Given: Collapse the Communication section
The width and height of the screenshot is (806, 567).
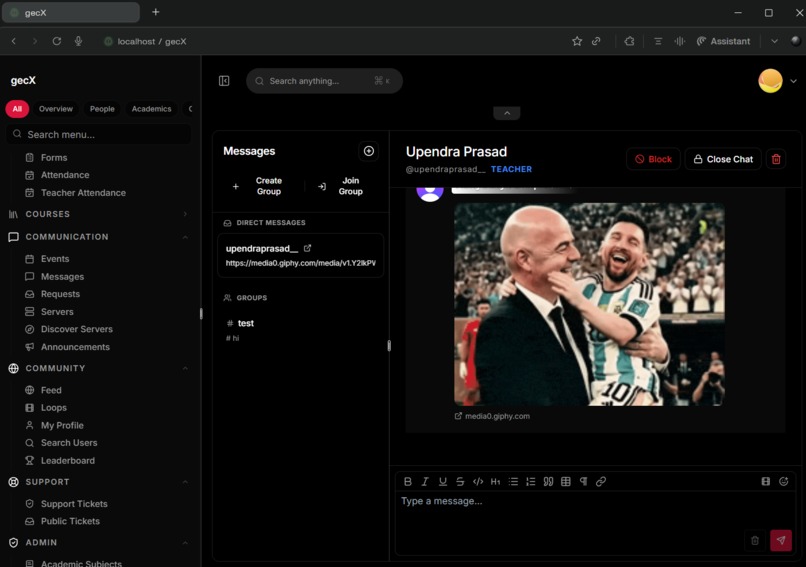Looking at the screenshot, I should click(x=98, y=237).
